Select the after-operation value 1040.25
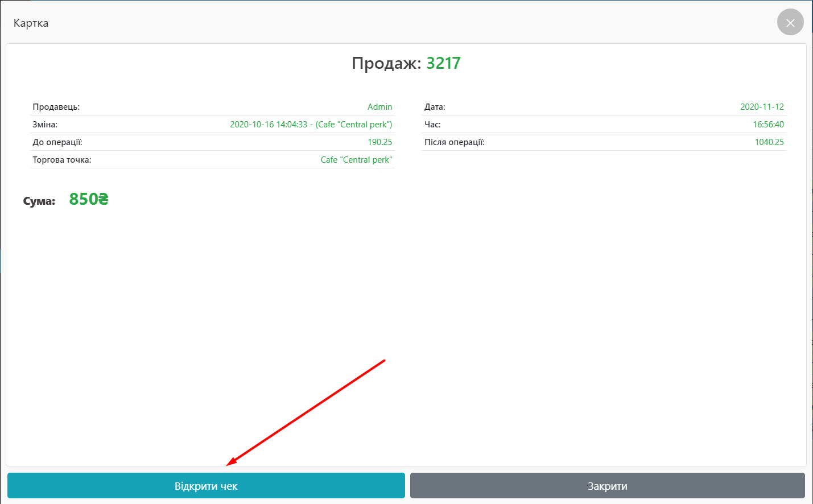813x504 pixels. (769, 142)
